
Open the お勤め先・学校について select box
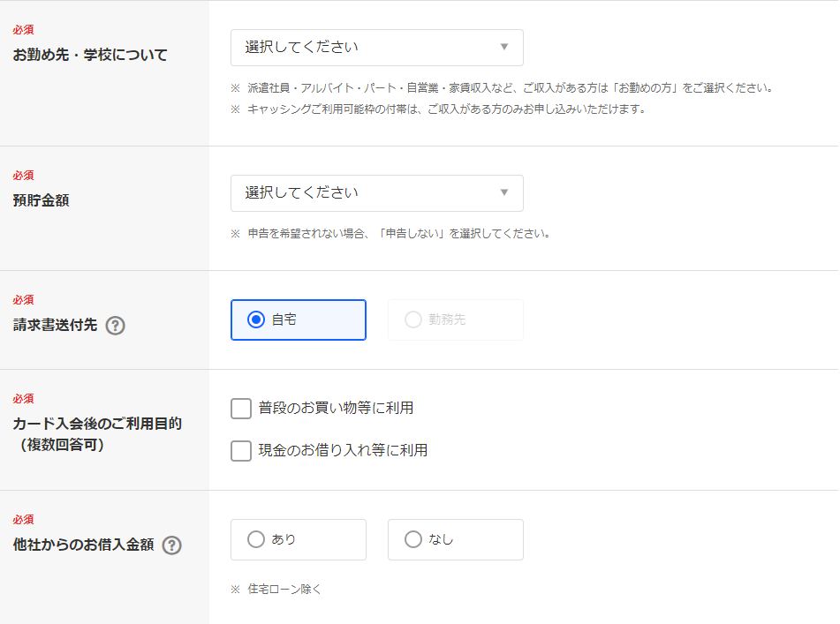(377, 48)
